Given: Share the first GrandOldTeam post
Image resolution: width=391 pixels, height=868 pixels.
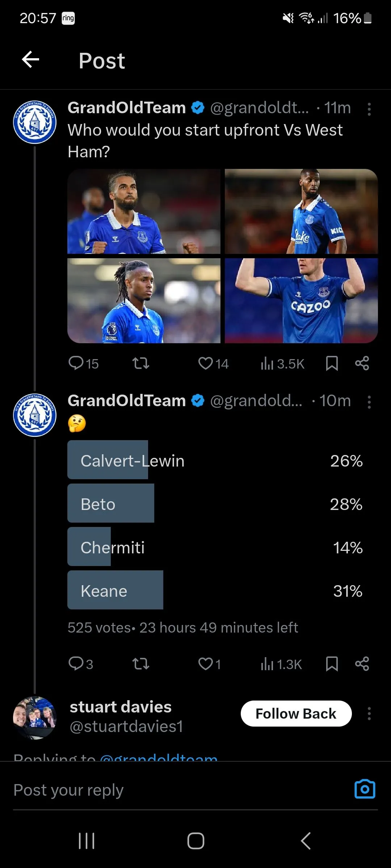Looking at the screenshot, I should coord(362,363).
